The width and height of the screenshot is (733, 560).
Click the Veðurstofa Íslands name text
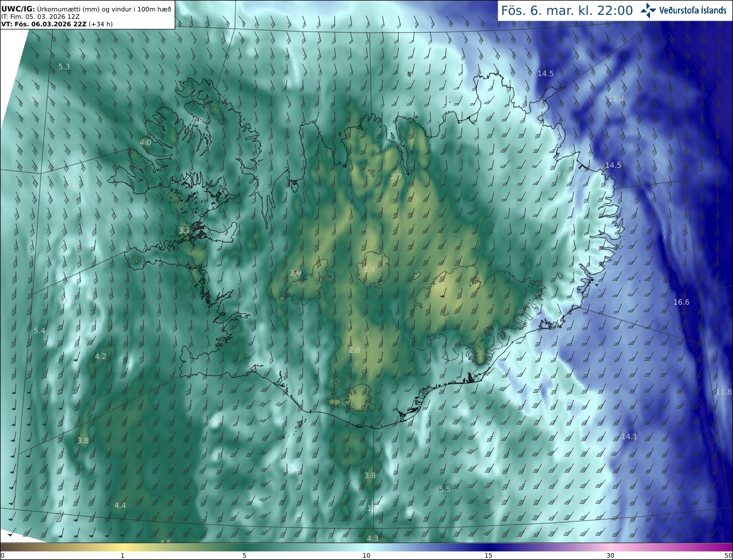click(693, 10)
